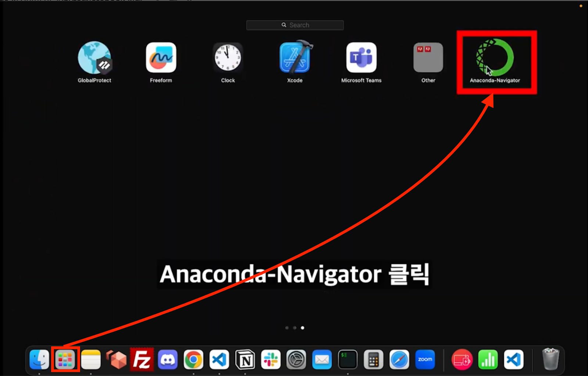Launch Terminal from the Dock
This screenshot has width=588, height=376.
pos(348,359)
